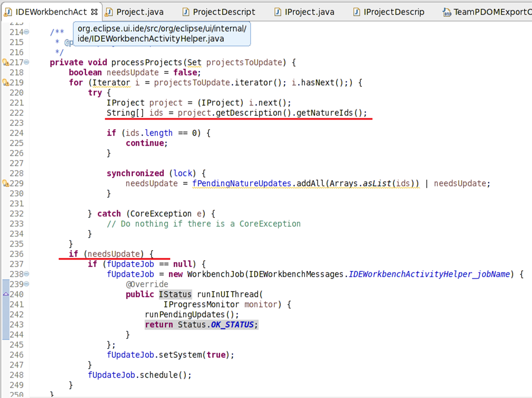Collapse the Javadoc comment at line 214
Screen dimensions: 532x398
pos(27,32)
